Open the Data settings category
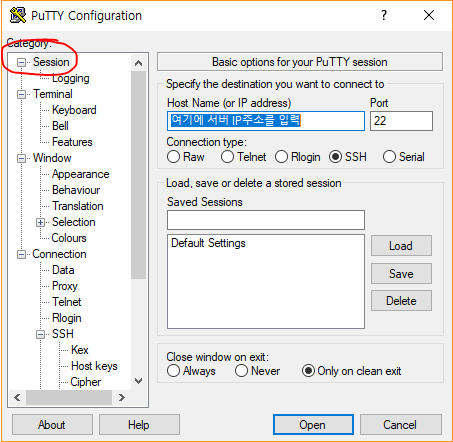 click(63, 270)
